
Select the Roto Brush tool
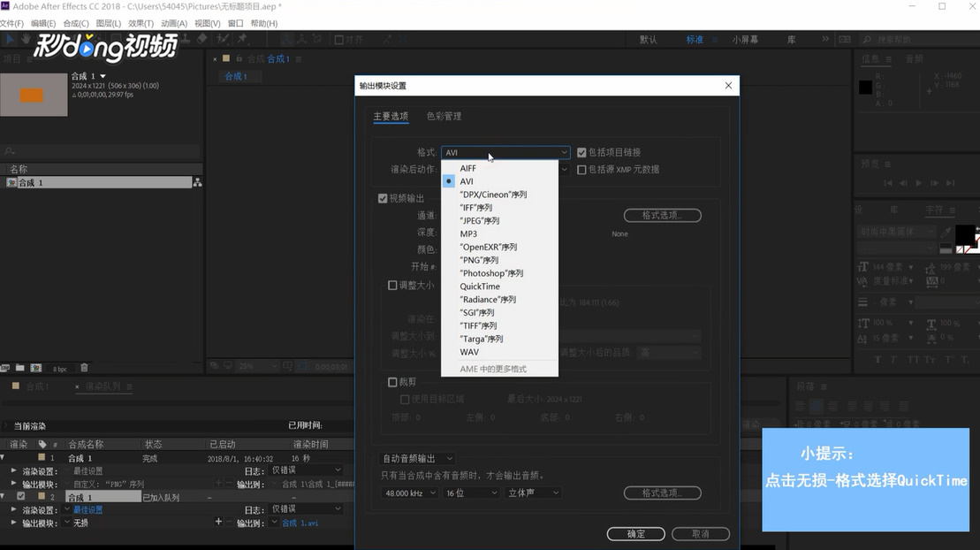[223, 39]
